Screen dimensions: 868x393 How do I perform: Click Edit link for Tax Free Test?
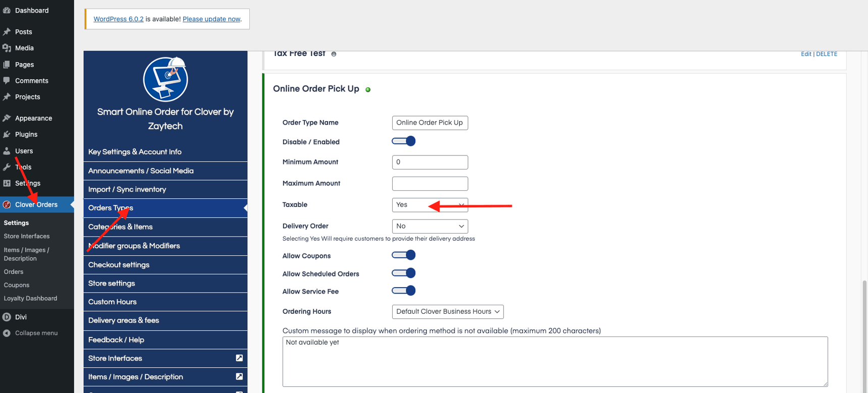pyautogui.click(x=806, y=54)
